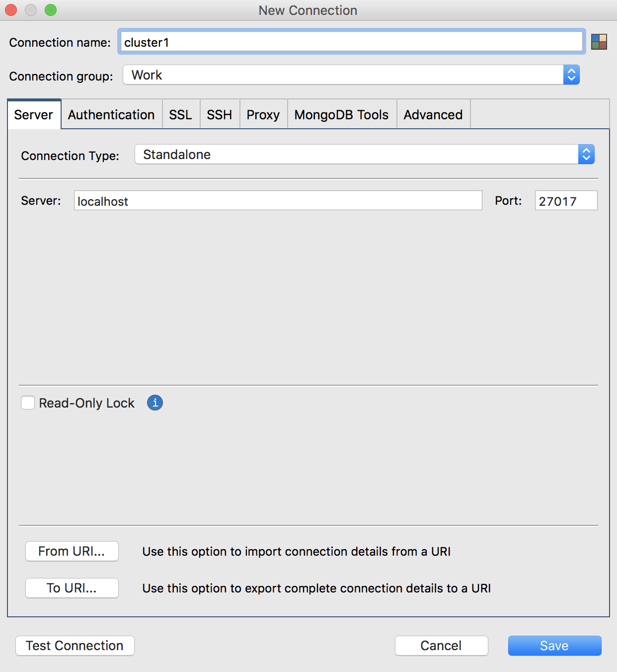Focus the Server hostname input field
Viewport: 617px width, 672px height.
(x=278, y=201)
